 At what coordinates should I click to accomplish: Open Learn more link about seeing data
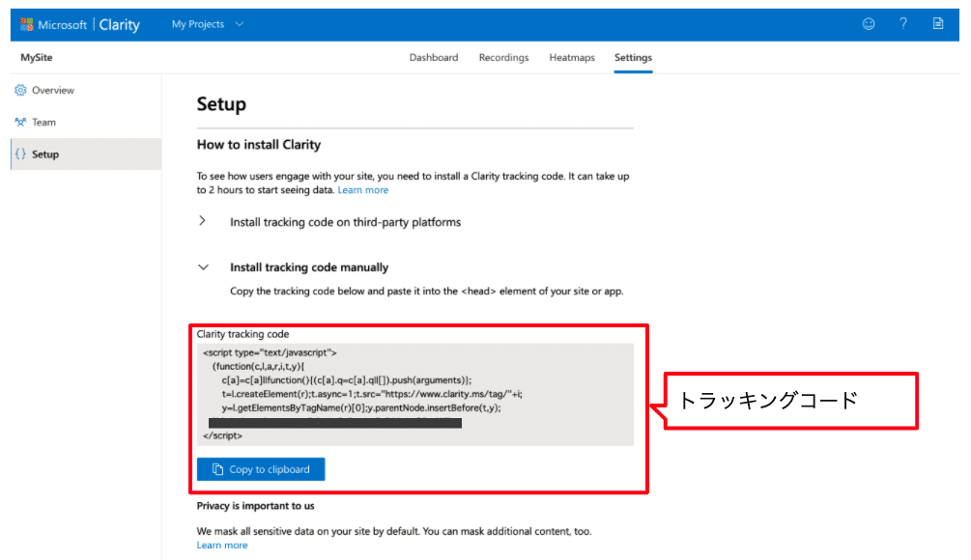click(363, 190)
